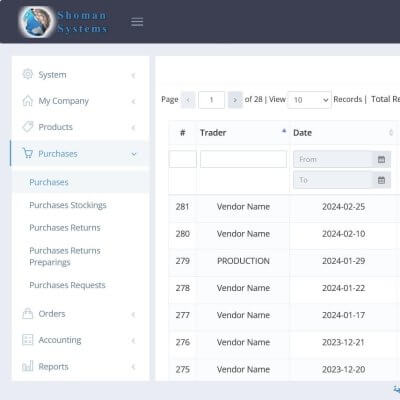Select row number 280

(x=183, y=234)
